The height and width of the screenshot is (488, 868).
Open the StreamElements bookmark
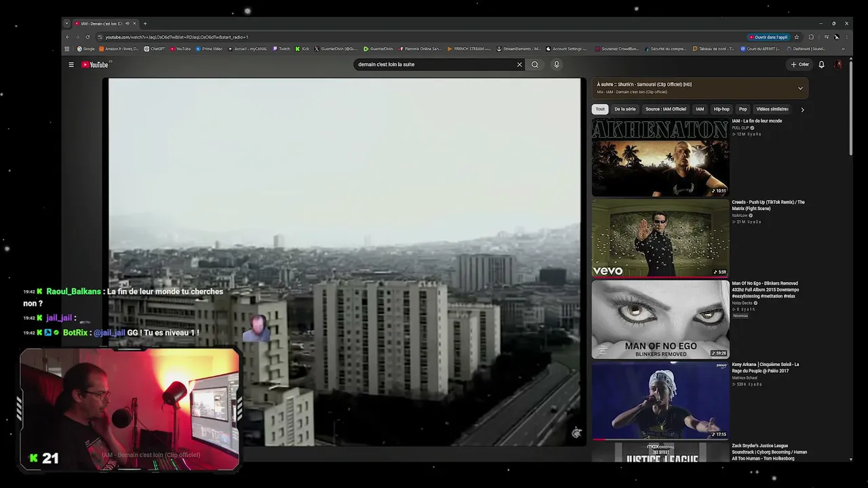tap(519, 49)
